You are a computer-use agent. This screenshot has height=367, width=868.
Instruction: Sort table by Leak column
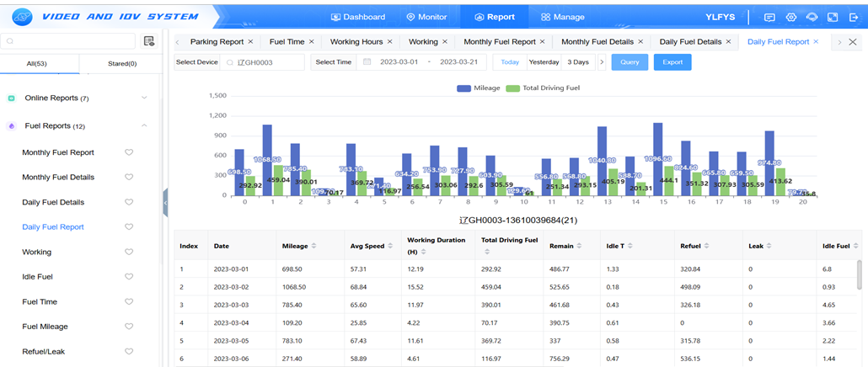[x=769, y=246]
